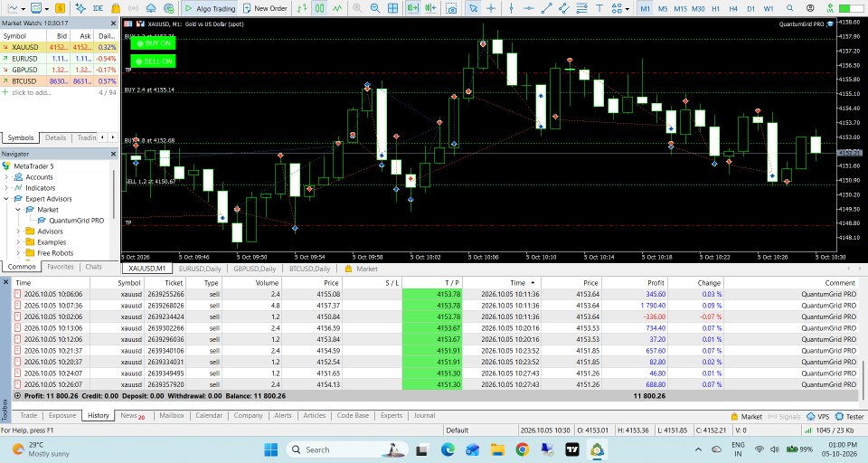Open the chart type dropdown arrow
Screen dimensions: 868x463
pos(24,9)
